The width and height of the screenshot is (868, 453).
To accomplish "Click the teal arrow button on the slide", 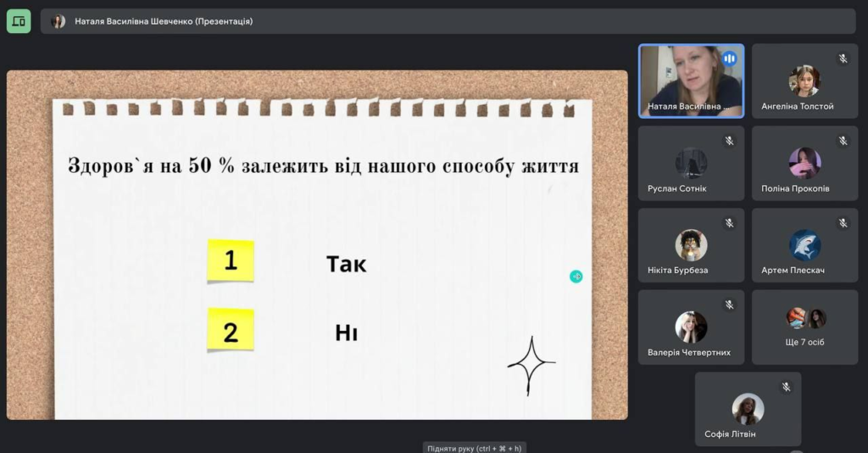I will tap(576, 277).
